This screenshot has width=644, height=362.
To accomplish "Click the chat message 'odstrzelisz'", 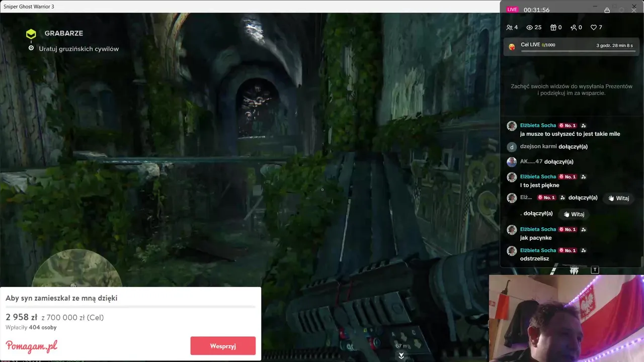I will [534, 259].
